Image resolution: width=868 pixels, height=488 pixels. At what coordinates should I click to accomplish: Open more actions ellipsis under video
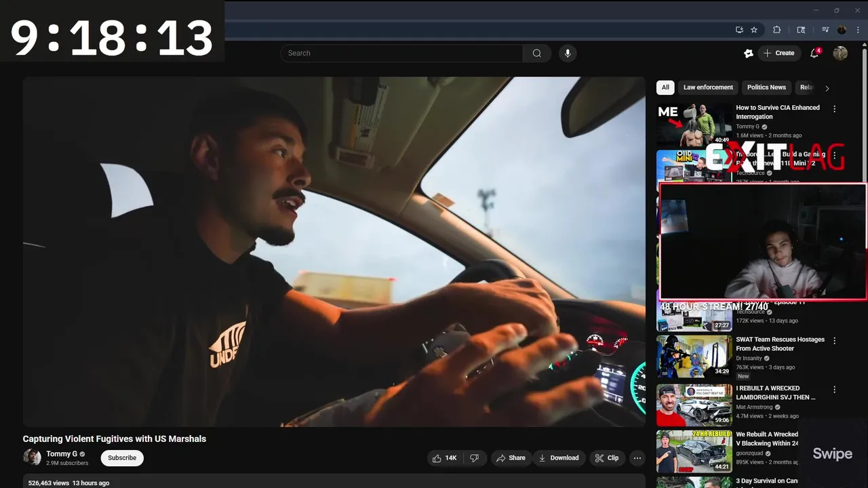point(637,458)
